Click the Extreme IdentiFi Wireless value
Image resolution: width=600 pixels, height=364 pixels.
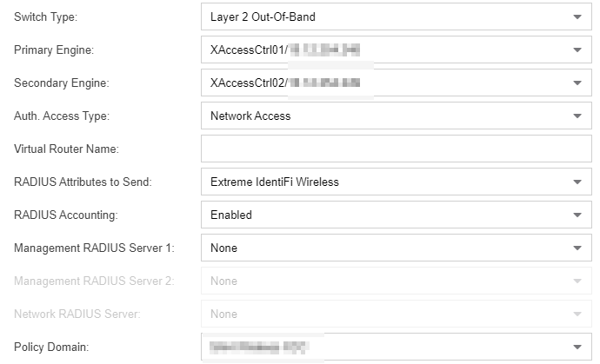pos(274,182)
